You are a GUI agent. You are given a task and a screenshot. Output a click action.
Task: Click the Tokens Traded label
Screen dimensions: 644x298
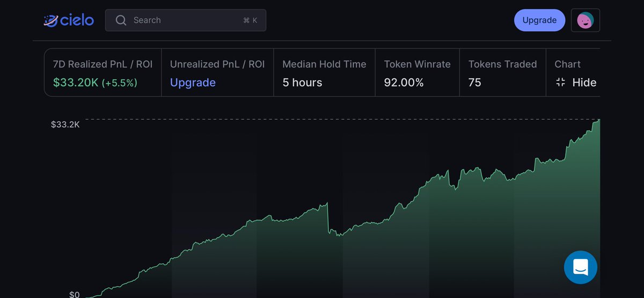pyautogui.click(x=502, y=64)
